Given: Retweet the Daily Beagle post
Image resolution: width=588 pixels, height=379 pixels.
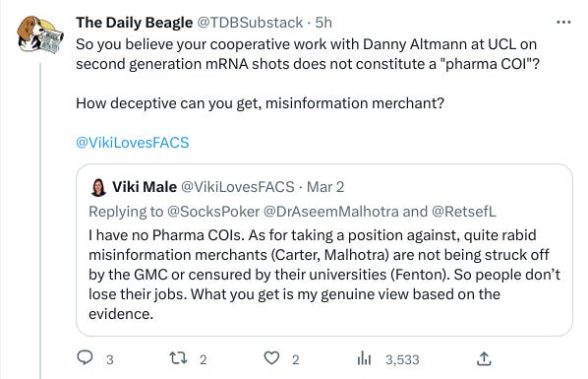Looking at the screenshot, I should [x=178, y=358].
